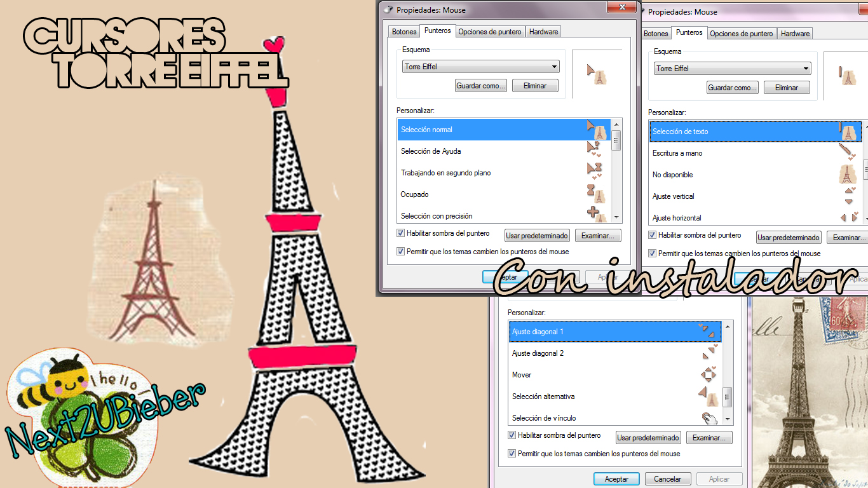Click scroll-down arrow of the Ajuste diagonal list
Viewport: 868px width, 488px height.
pos(728,419)
